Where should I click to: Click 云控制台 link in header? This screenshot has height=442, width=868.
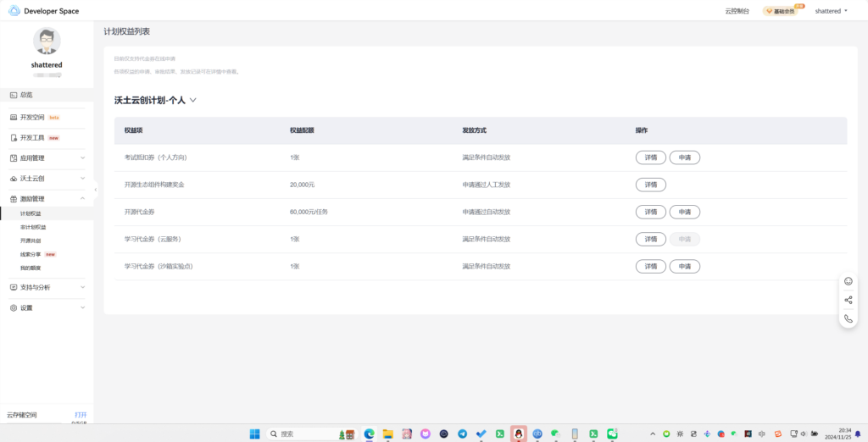click(x=737, y=11)
